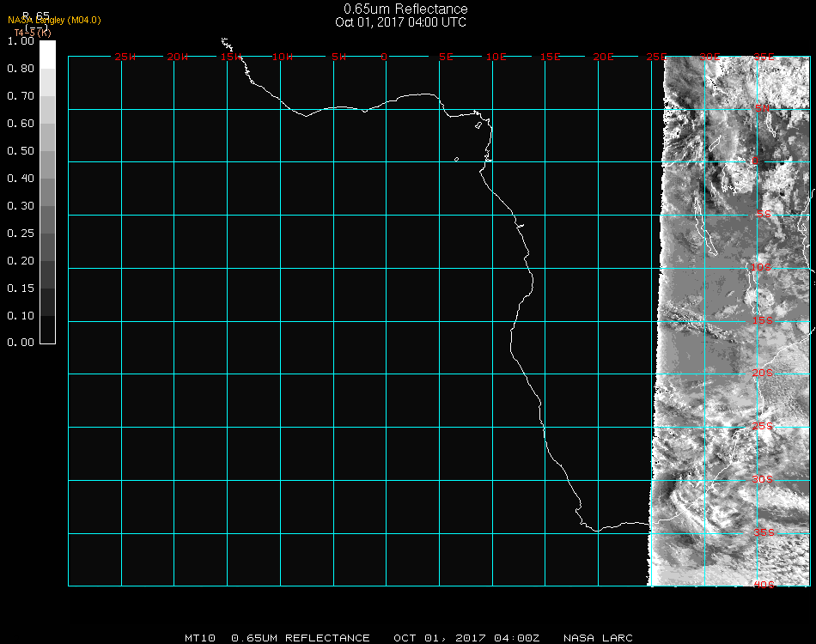Click the white 1.00 colorbar segment
Screen dimensions: 816x644
point(47,53)
